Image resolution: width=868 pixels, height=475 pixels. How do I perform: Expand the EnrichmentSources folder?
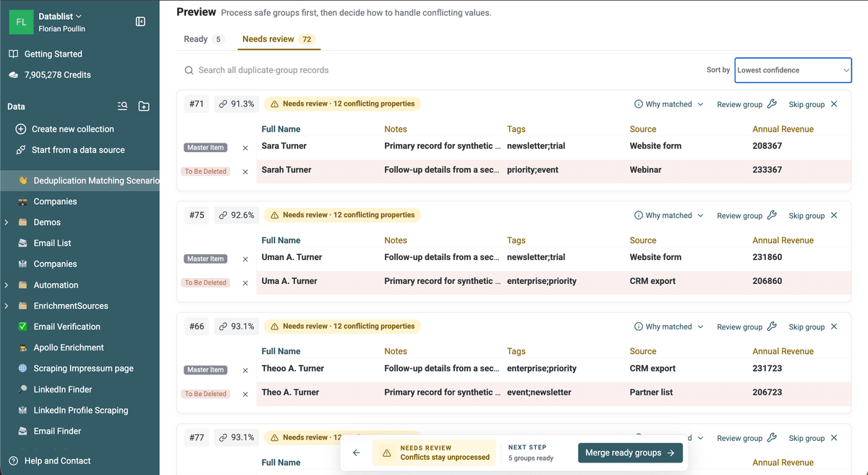tap(7, 306)
